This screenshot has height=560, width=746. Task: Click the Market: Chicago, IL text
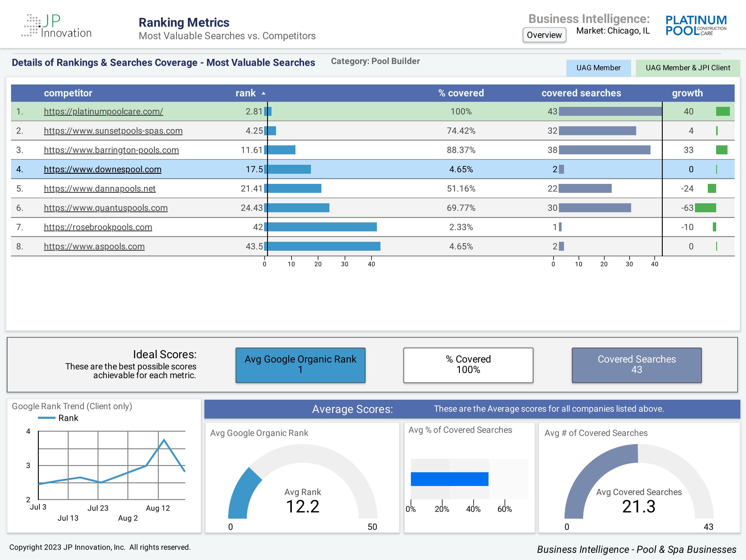(613, 31)
